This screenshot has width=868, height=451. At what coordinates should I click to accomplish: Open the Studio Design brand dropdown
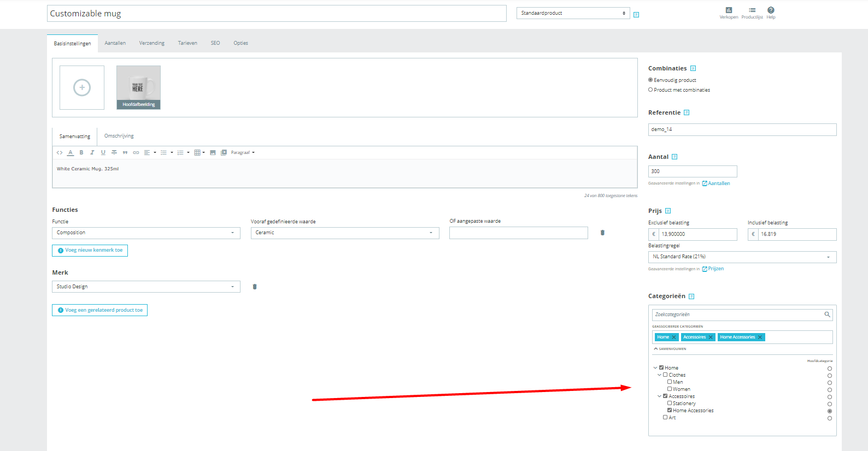coord(146,287)
